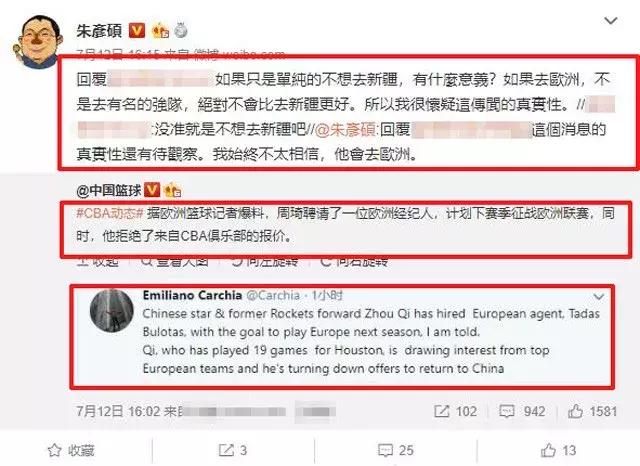Screen dimensions: 640x466
Task: Open the 朱彦硕 username link
Action: tap(99, 31)
